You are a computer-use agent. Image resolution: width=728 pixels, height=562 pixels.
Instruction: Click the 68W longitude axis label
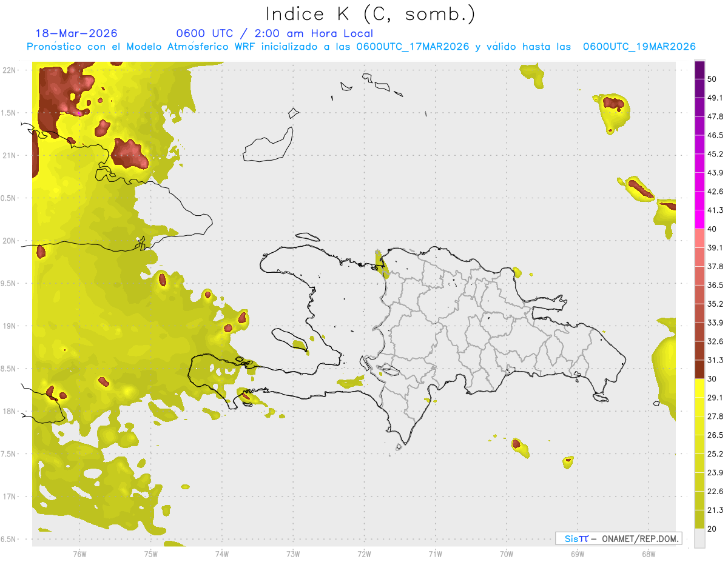(648, 554)
